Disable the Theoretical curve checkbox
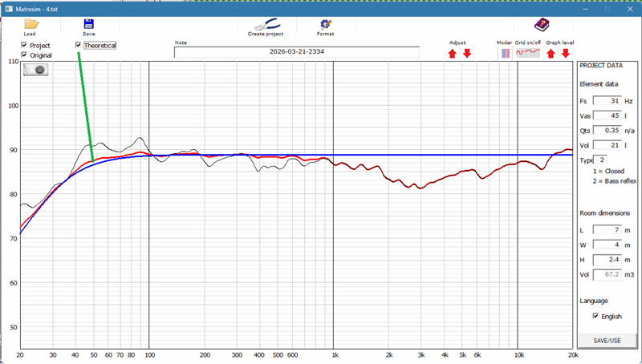642x364 pixels. click(78, 46)
